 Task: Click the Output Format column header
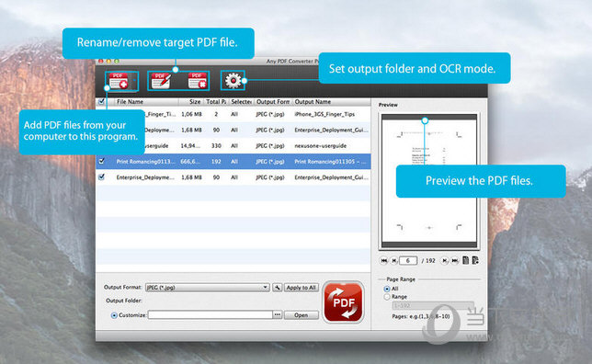(x=273, y=102)
